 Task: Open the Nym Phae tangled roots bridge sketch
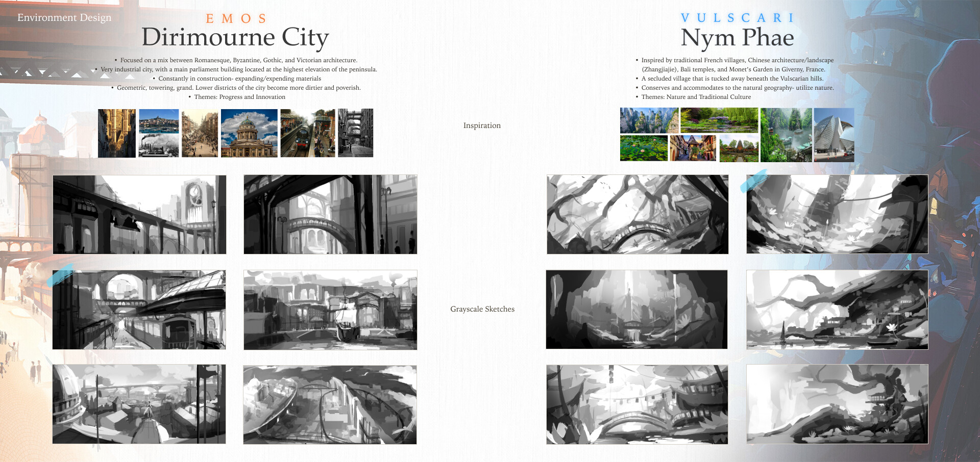point(638,215)
